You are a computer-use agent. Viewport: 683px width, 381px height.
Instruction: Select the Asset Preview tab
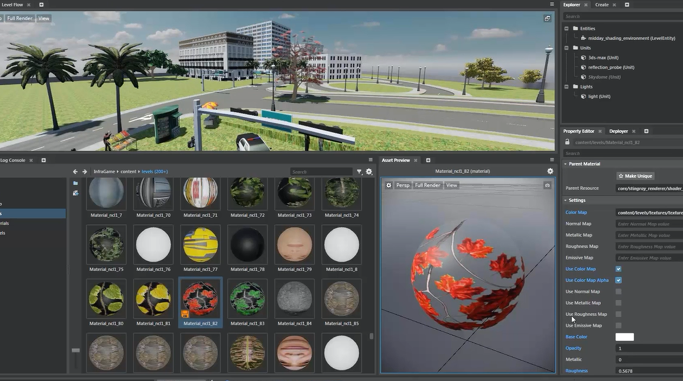point(396,160)
